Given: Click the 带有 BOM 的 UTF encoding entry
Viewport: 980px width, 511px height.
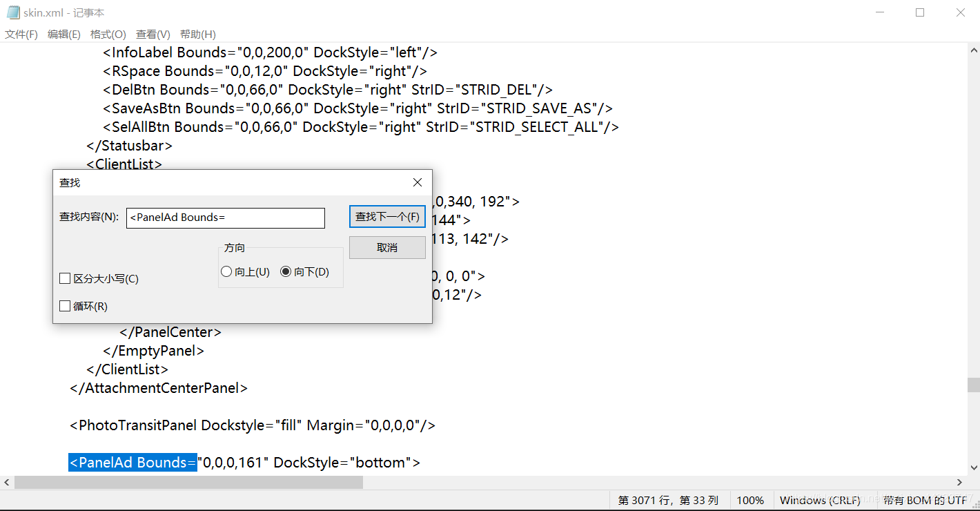Looking at the screenshot, I should 926,500.
